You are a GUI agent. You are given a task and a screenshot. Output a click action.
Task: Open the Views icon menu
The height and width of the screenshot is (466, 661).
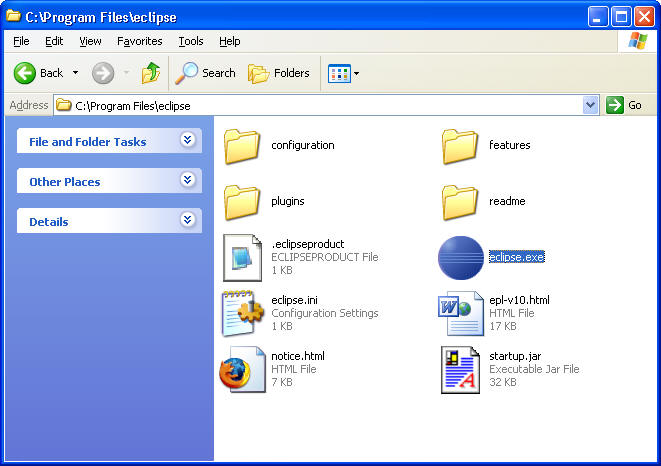point(339,73)
